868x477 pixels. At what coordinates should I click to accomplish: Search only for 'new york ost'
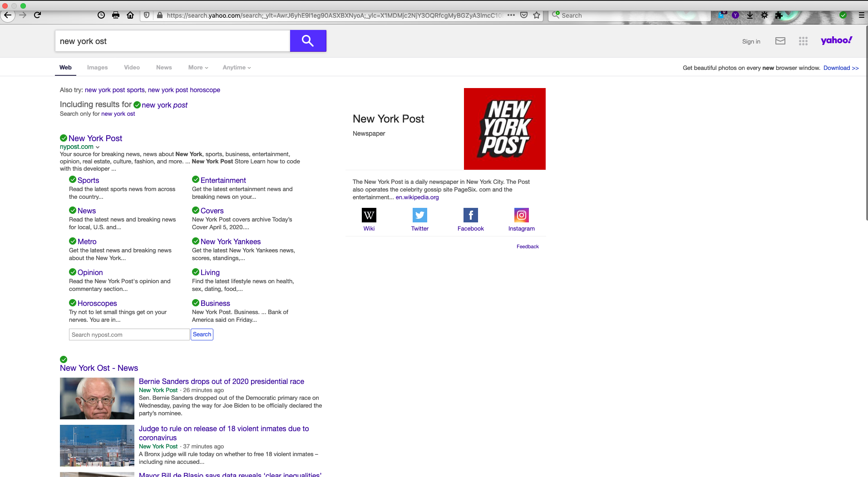point(118,114)
